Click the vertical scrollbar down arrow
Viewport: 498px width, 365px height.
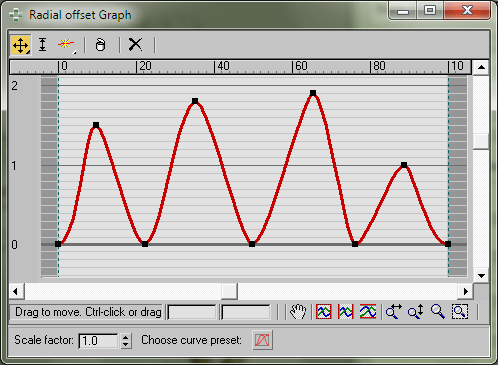pyautogui.click(x=481, y=276)
